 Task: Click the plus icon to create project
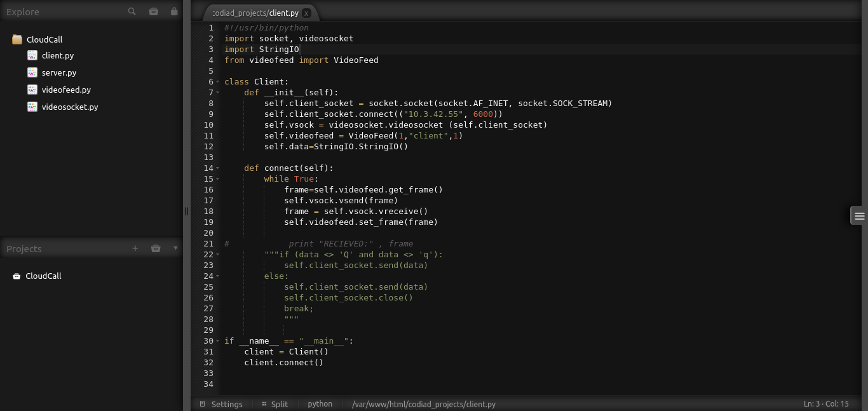[x=135, y=248]
